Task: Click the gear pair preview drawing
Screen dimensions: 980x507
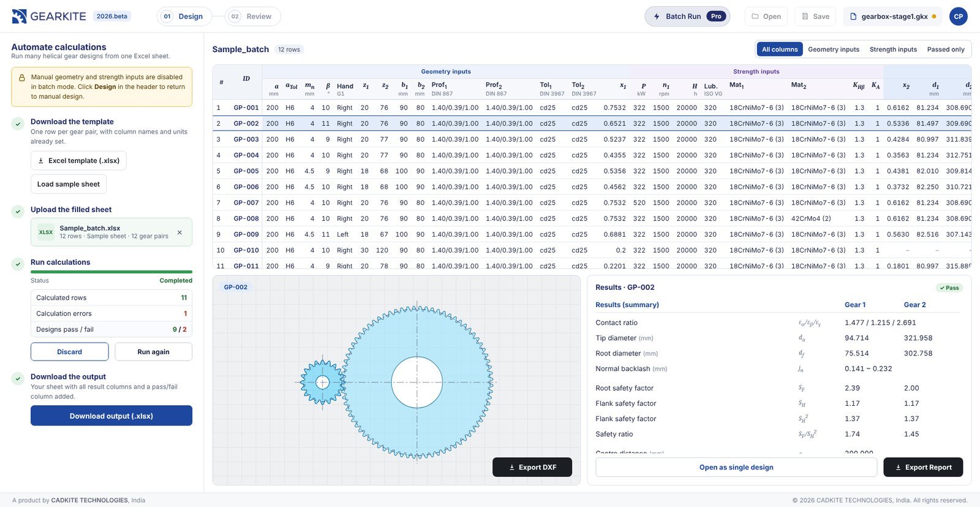Action: pos(397,382)
